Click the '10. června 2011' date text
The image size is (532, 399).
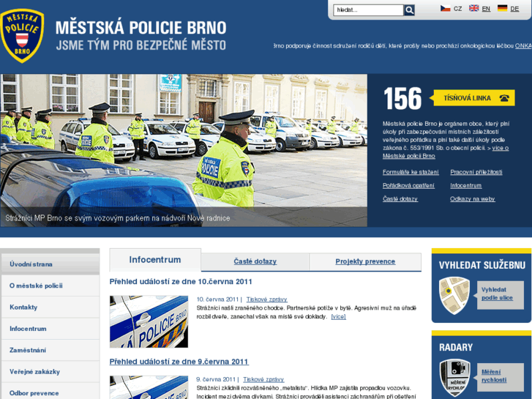click(x=217, y=299)
